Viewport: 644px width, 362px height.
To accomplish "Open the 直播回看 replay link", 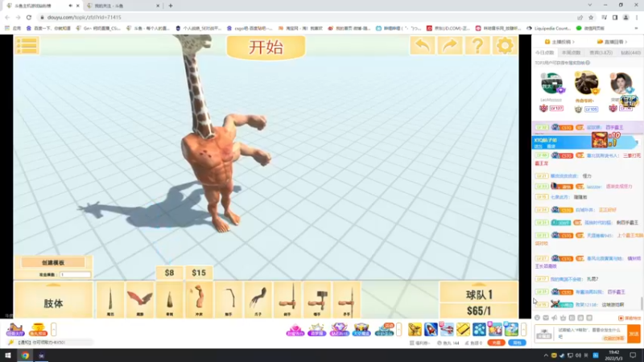I will [612, 42].
